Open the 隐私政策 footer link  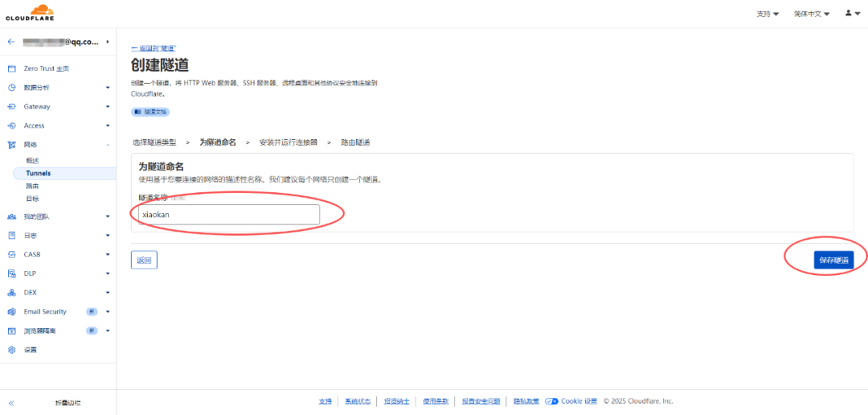526,401
